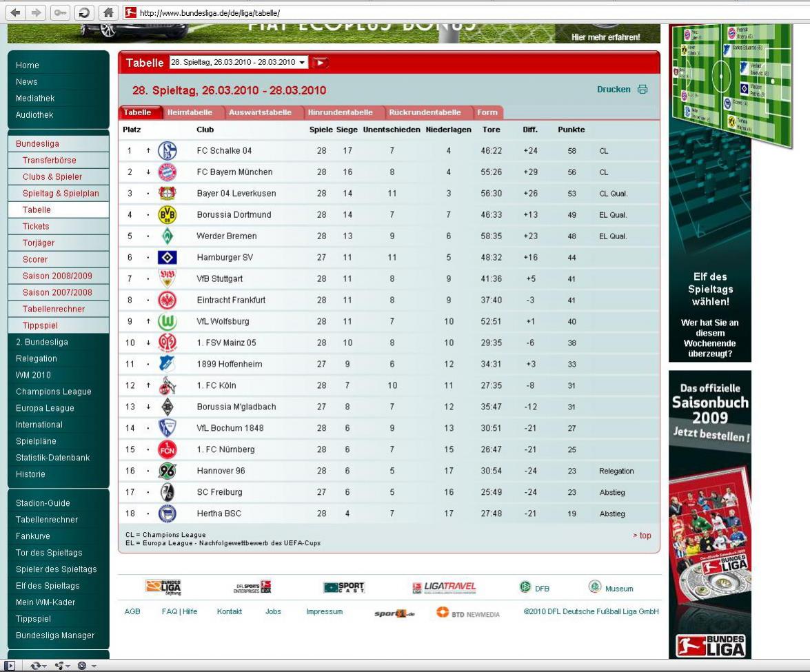Go to the browser home page icon
This screenshot has width=810, height=672.
(x=108, y=12)
